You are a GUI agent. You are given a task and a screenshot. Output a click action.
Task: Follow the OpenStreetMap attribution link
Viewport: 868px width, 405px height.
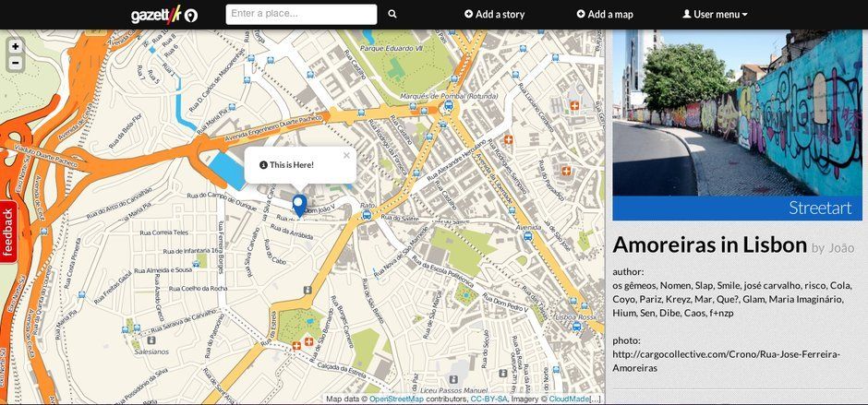[x=396, y=399]
